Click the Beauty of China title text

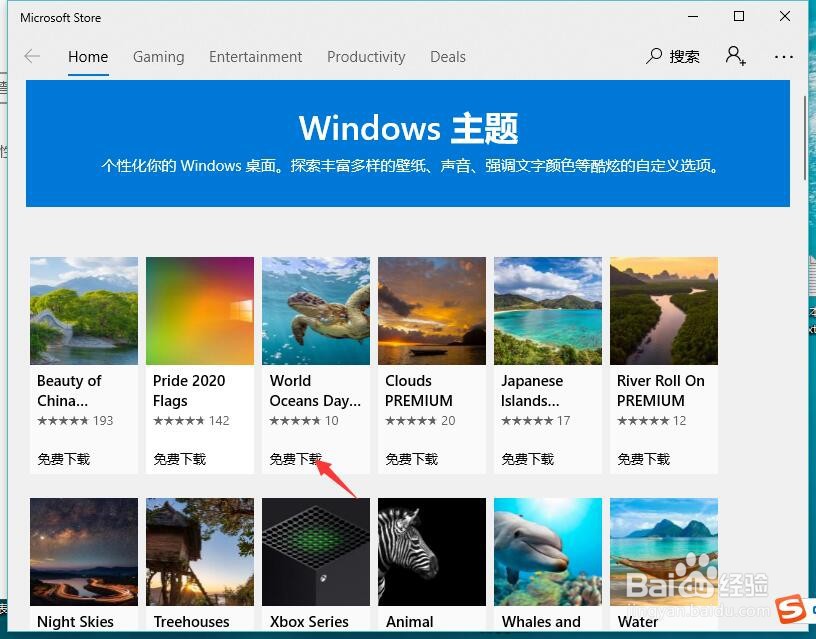[69, 391]
